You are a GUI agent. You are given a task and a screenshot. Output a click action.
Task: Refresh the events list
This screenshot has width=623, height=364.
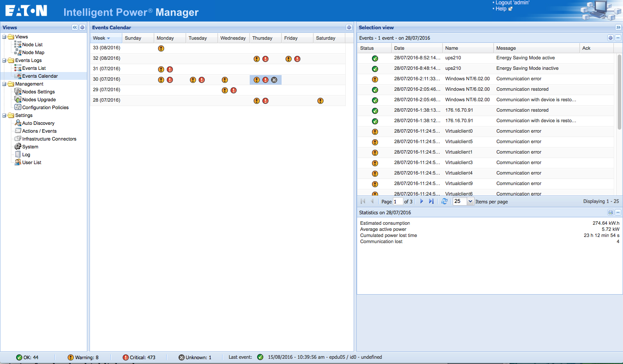coord(444,201)
